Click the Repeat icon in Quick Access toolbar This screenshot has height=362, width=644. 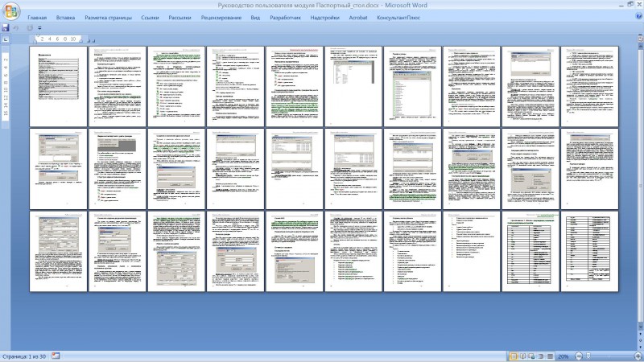coord(30,28)
